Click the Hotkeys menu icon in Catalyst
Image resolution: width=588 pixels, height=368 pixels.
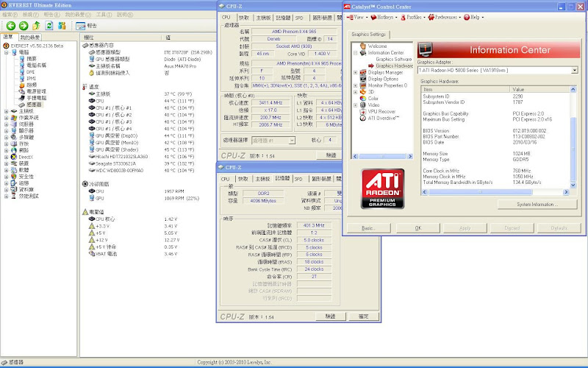pyautogui.click(x=373, y=17)
